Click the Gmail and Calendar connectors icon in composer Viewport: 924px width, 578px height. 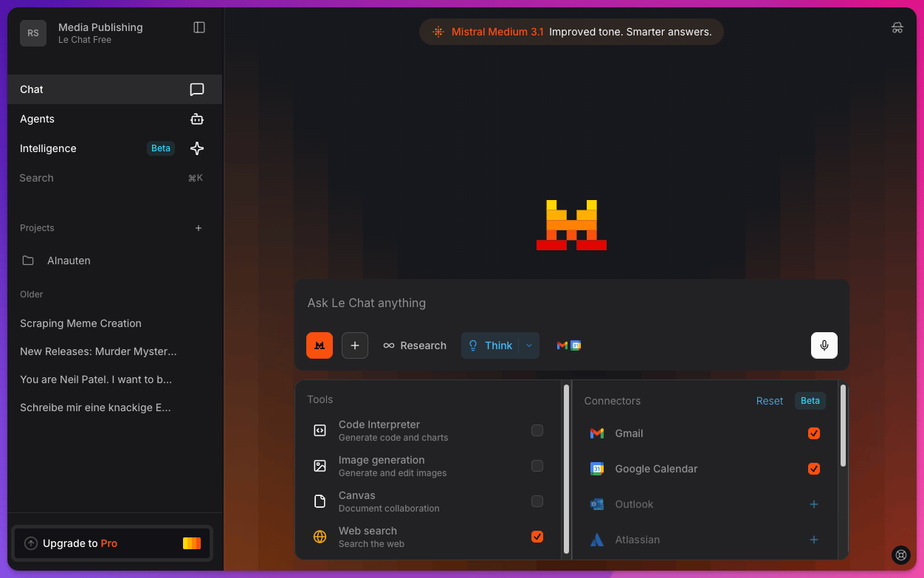click(x=569, y=345)
